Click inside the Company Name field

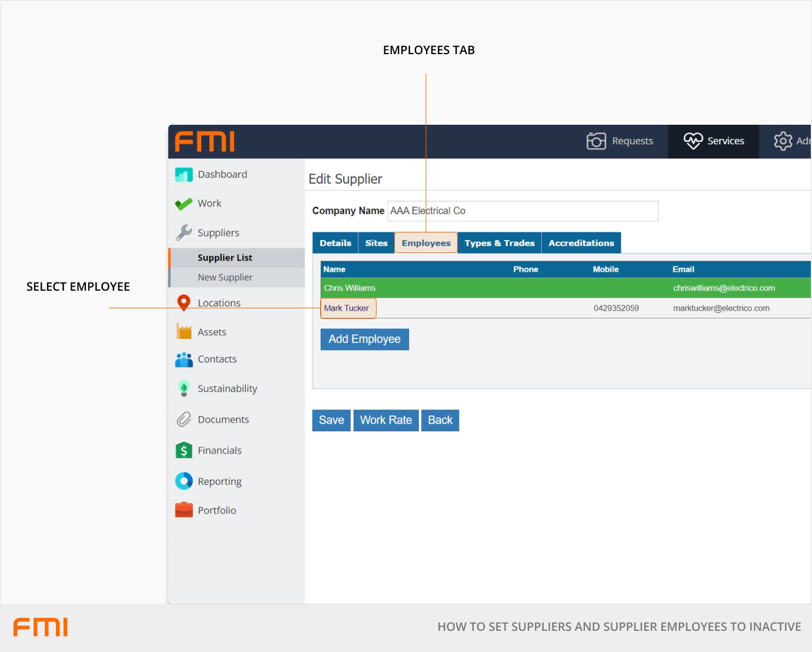[x=523, y=211]
